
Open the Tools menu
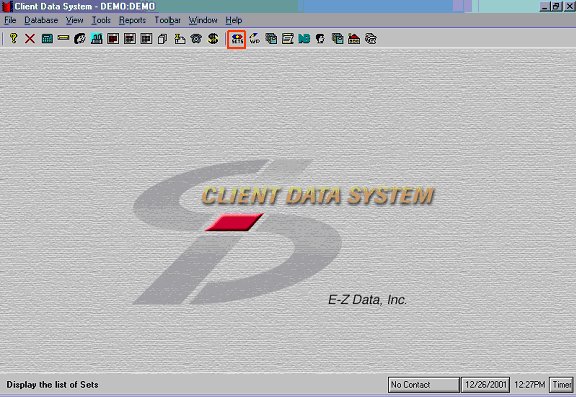coord(101,20)
